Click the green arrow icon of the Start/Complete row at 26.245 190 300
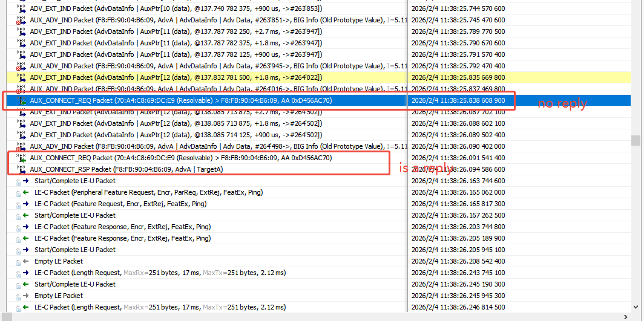644x321 pixels. coord(26,284)
